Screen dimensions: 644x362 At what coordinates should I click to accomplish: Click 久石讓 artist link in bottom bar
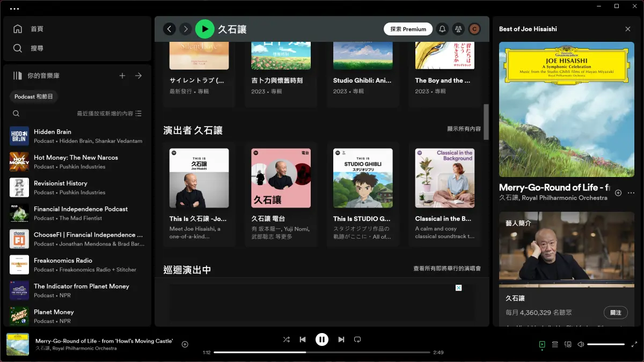42,349
